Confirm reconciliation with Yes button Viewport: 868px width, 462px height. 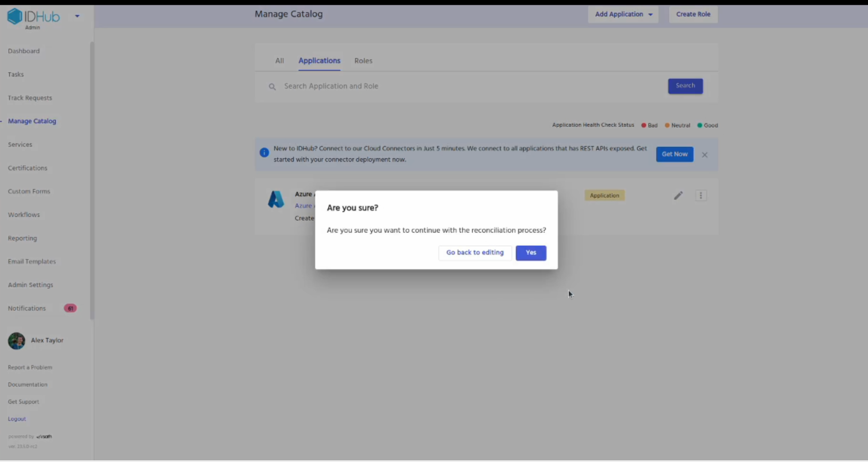pos(530,253)
